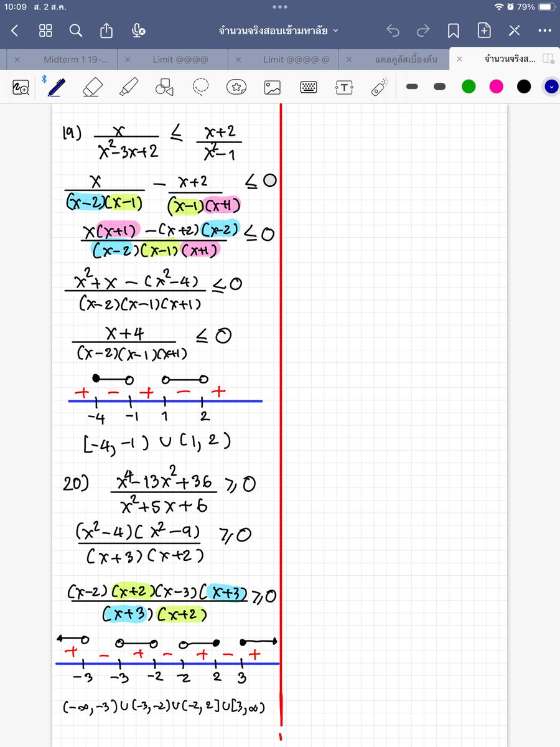Open iPad multitasking three-dot menu
The width and height of the screenshot is (560, 747).
[280, 6]
